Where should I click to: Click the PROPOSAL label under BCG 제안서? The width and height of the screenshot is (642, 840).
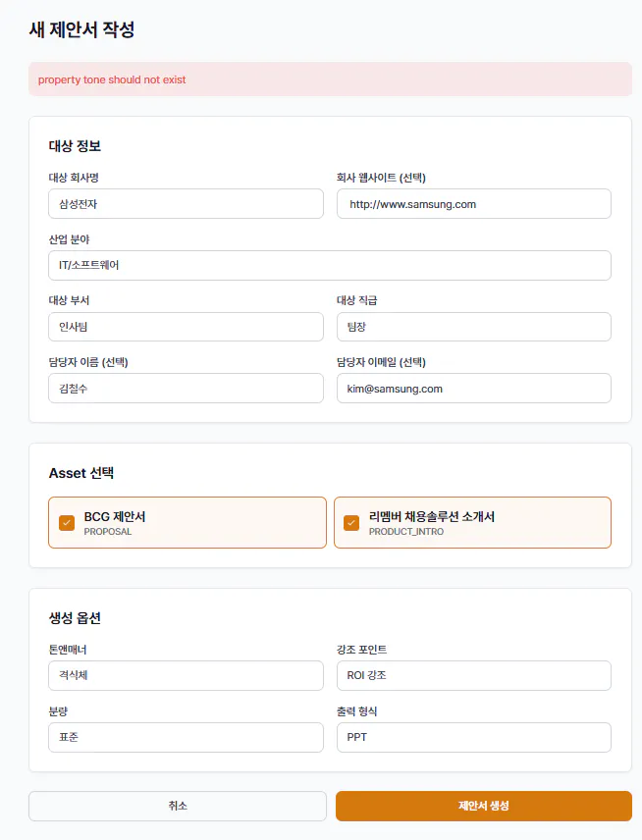coord(108,532)
